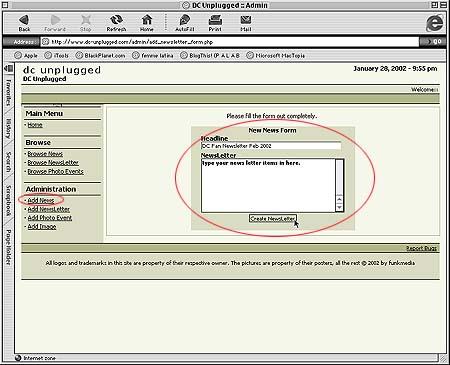Image resolution: width=450 pixels, height=365 pixels.
Task: Open the BlackPlanet.com favorites bar link
Action: click(101, 56)
